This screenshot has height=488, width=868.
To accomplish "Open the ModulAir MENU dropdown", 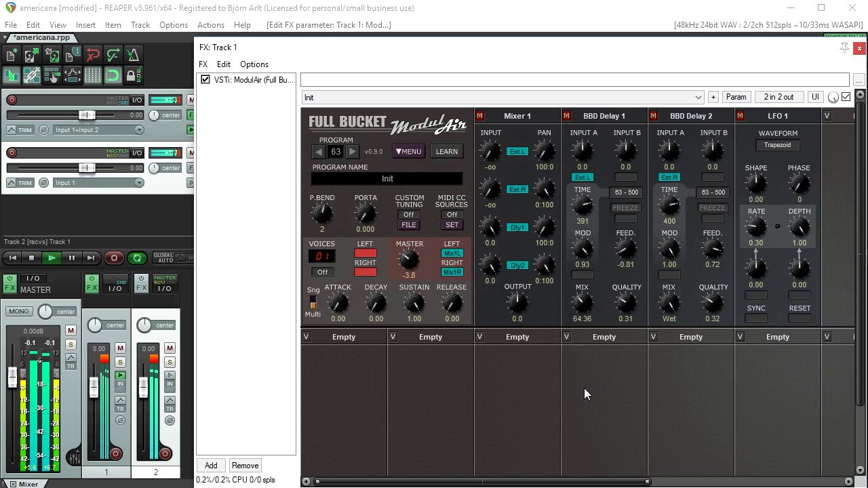I will click(408, 152).
